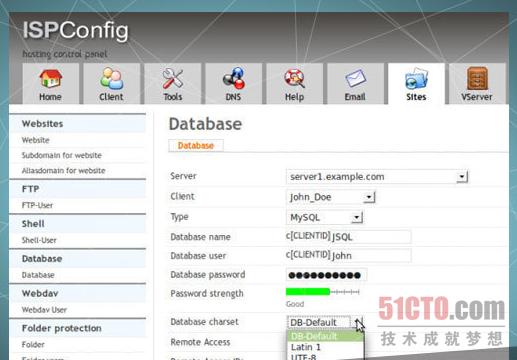Click the Folder protection section header
Viewport: 517px width, 360px height.
77,328
